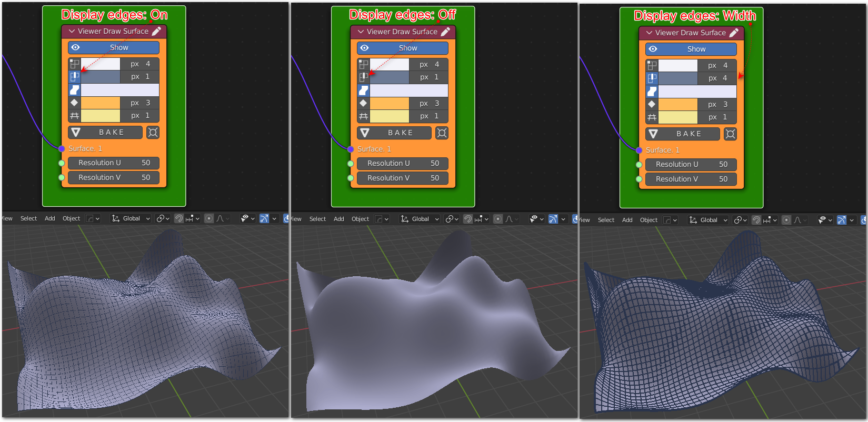The height and width of the screenshot is (422, 868).
Task: Click the Show button in right node
Action: [x=691, y=49]
